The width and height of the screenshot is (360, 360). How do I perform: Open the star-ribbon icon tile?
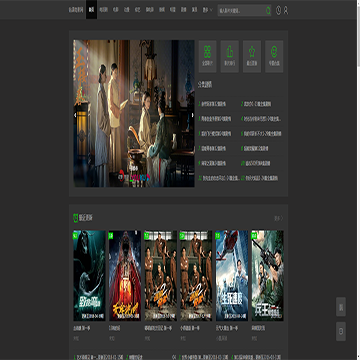[x=252, y=56]
